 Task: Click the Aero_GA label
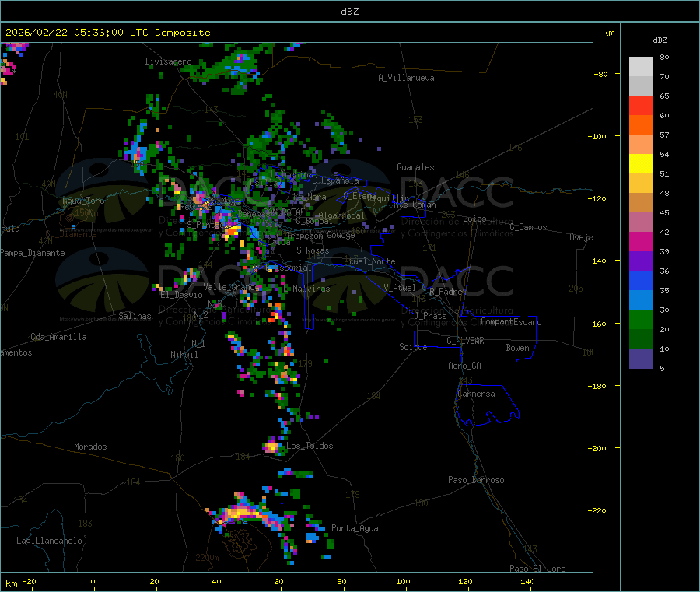tap(464, 366)
